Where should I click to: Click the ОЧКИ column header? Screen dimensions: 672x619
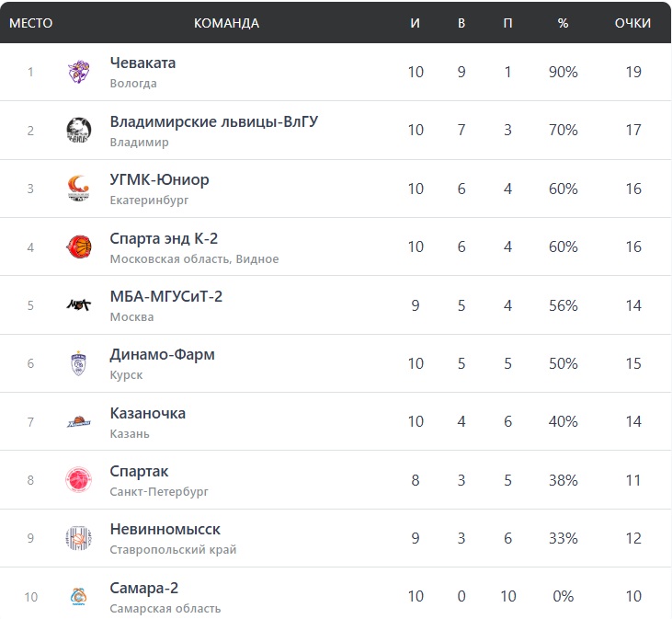pyautogui.click(x=632, y=23)
